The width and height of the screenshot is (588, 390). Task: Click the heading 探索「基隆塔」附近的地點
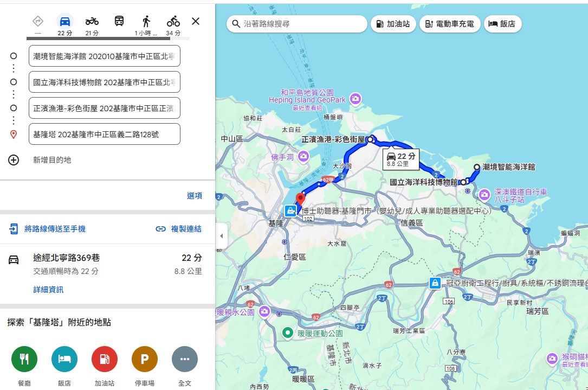click(59, 322)
